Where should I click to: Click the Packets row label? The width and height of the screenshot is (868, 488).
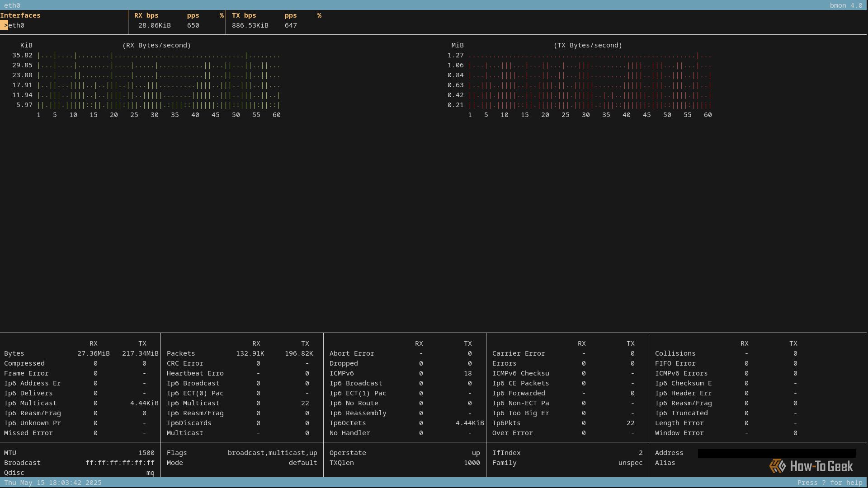(180, 353)
